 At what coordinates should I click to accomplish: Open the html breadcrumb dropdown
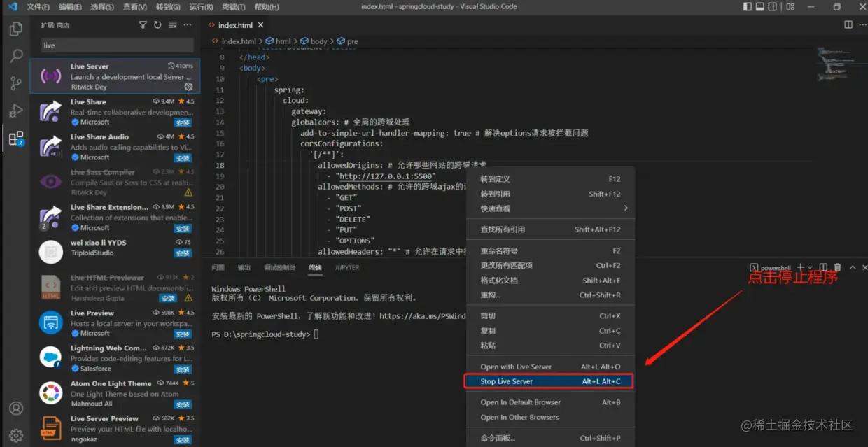click(x=278, y=41)
